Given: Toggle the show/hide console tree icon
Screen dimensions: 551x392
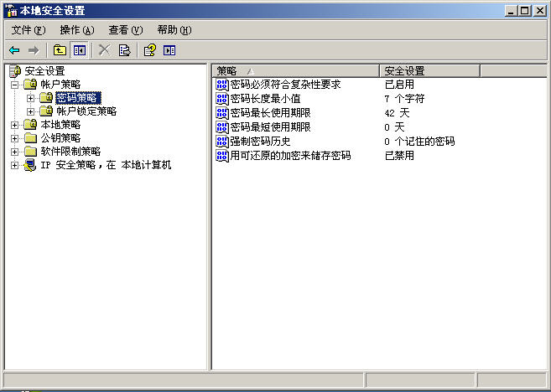Looking at the screenshot, I should point(79,50).
